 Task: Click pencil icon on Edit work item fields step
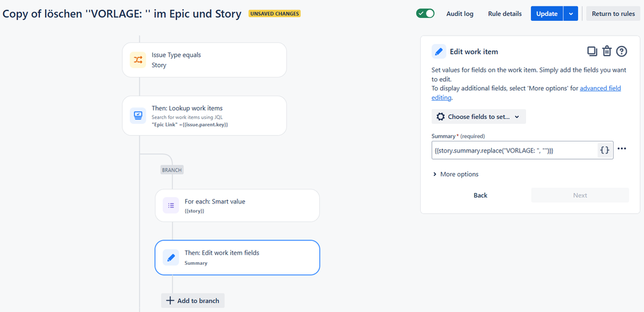pyautogui.click(x=171, y=257)
